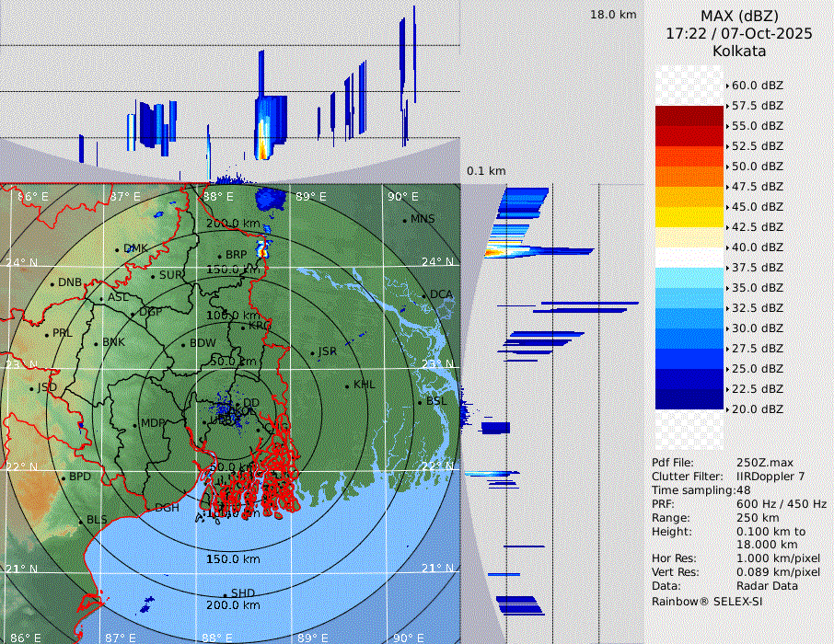The width and height of the screenshot is (834, 644).
Task: Click the Kolkata radar name label
Action: pos(739,51)
